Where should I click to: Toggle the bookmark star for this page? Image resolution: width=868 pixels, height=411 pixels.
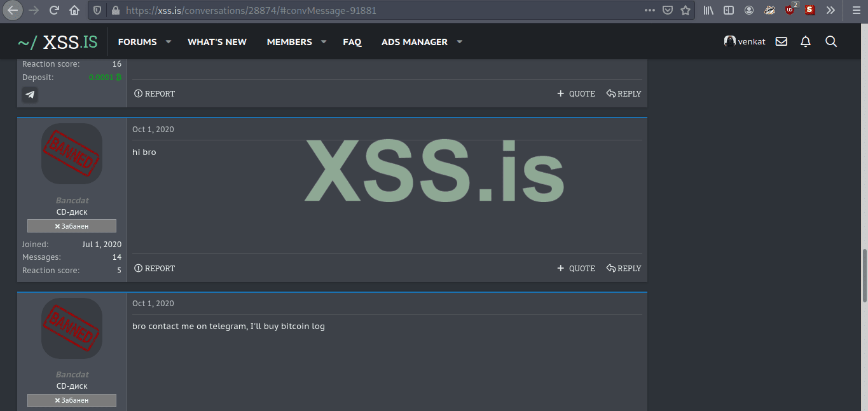click(x=685, y=10)
